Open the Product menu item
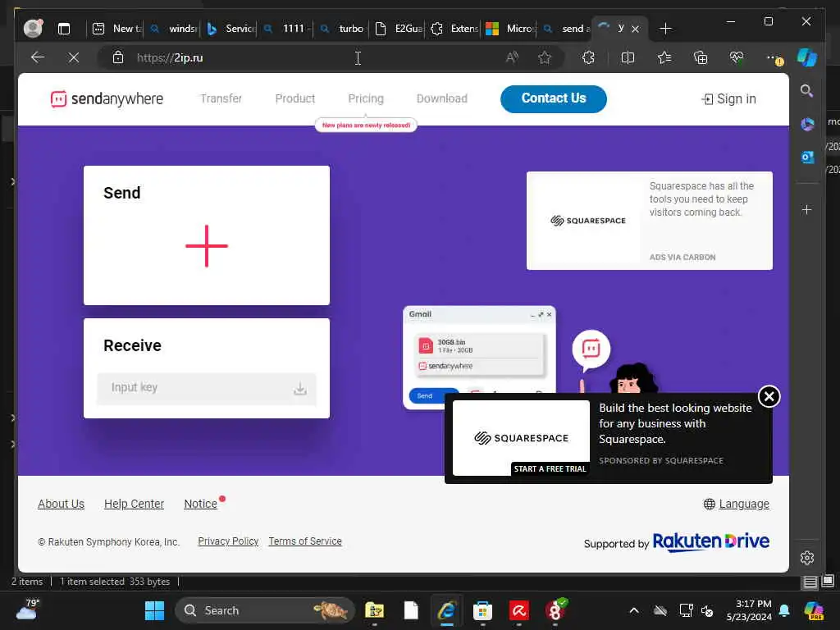This screenshot has width=840, height=630. (294, 98)
